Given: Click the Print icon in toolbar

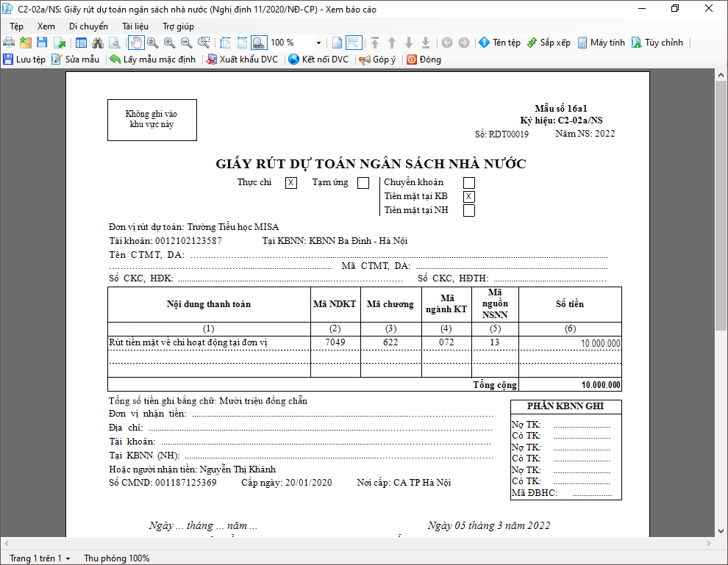Looking at the screenshot, I should point(9,43).
